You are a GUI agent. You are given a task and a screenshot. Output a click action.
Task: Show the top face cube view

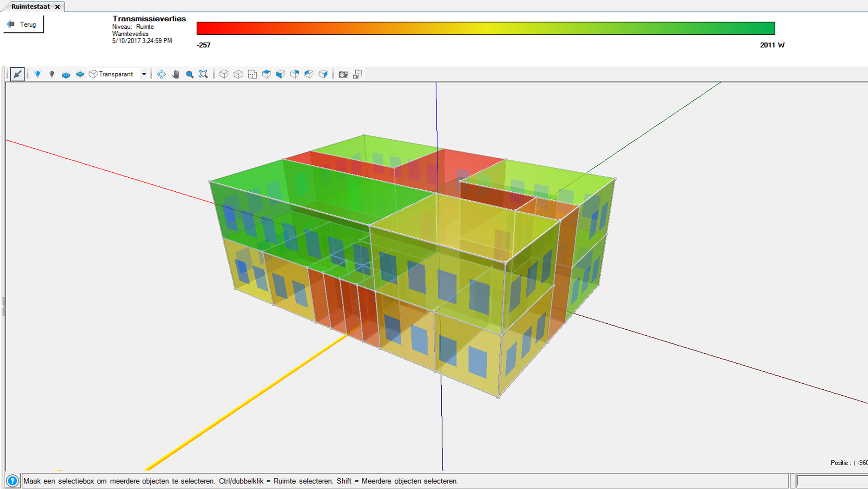266,74
